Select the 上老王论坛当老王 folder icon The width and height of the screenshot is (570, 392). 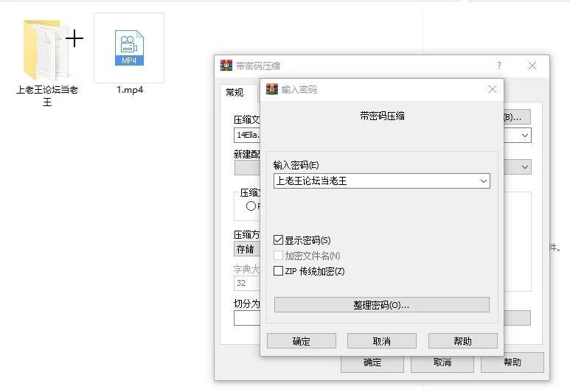coord(46,50)
